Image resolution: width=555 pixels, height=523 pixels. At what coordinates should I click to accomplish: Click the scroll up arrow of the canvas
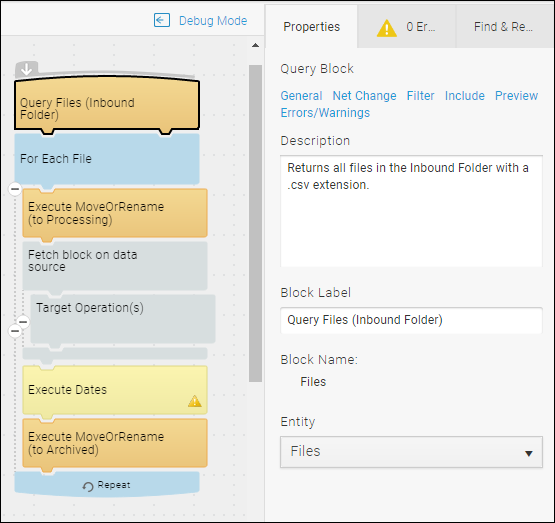pos(255,45)
